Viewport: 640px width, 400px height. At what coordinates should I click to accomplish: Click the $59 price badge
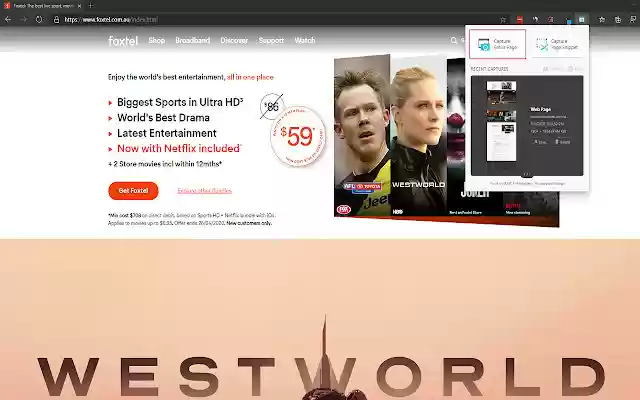coord(298,136)
